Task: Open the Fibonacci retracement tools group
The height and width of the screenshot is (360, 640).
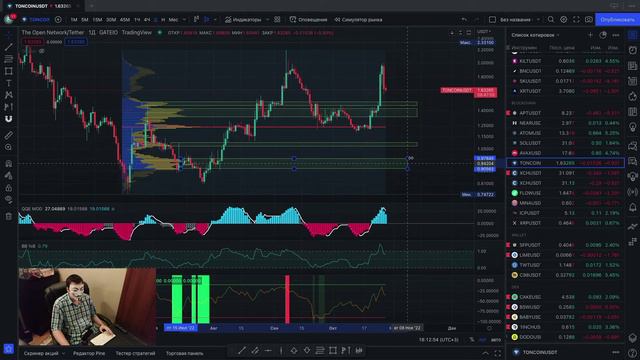Action: click(x=9, y=59)
